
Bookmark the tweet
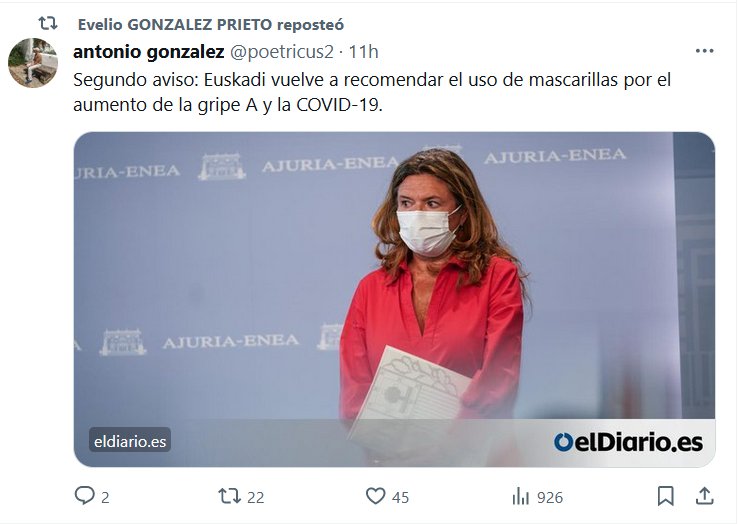(666, 496)
